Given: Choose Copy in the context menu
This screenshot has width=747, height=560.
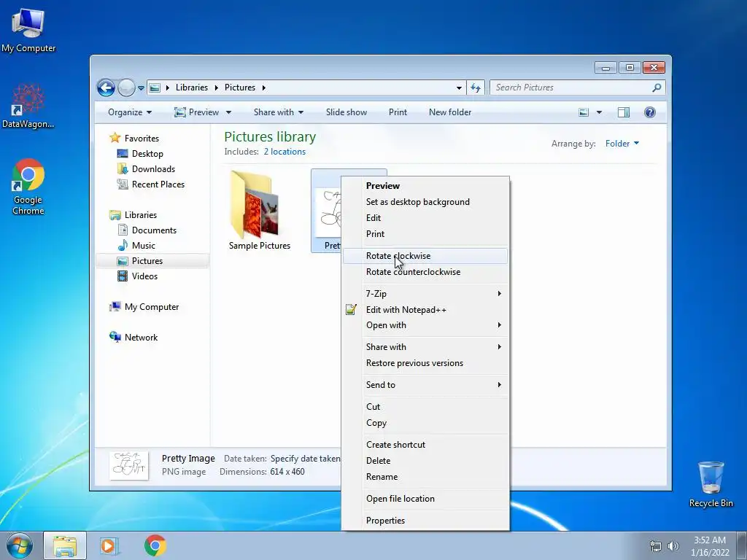Looking at the screenshot, I should click(425, 423).
